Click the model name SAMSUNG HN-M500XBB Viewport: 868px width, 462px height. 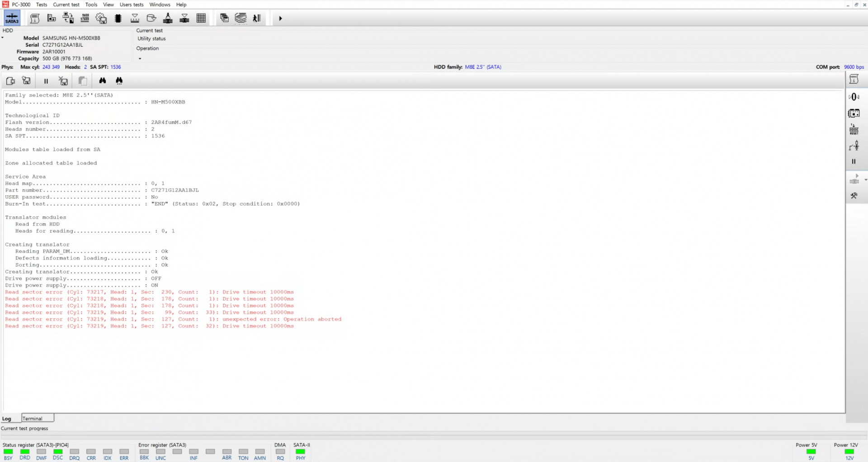(x=71, y=38)
